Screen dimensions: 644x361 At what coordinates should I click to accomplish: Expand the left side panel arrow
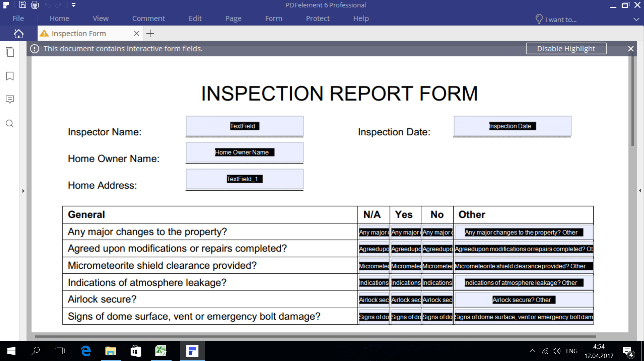(23, 191)
